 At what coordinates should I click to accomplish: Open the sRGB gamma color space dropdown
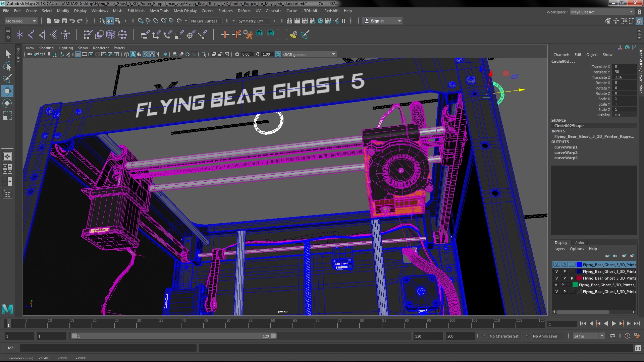[x=309, y=54]
